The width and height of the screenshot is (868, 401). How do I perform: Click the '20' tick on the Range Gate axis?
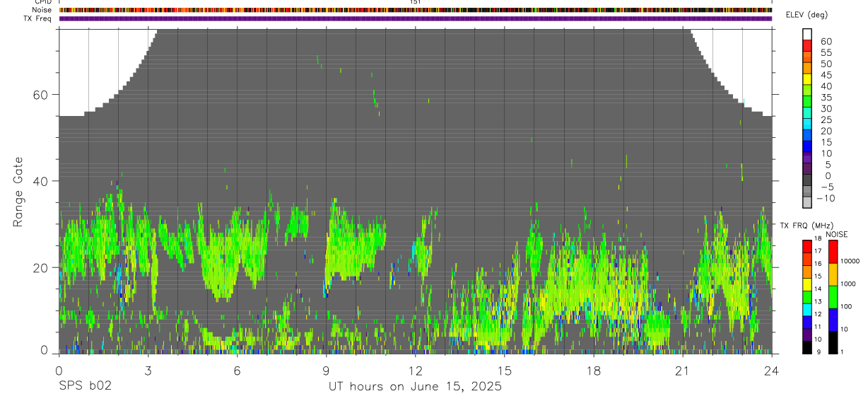40,268
